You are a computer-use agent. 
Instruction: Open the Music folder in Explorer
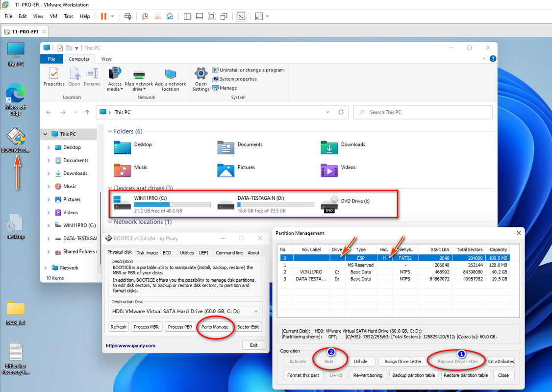[x=131, y=171]
